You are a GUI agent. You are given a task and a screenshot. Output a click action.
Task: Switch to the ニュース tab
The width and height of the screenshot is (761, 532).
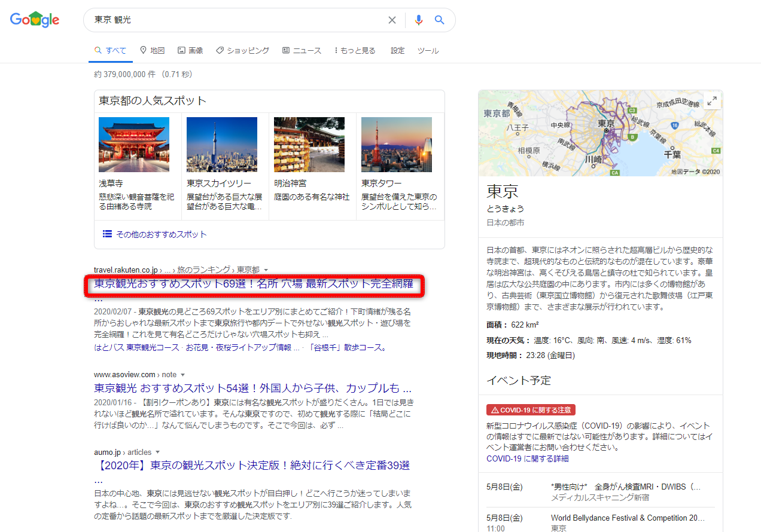coord(302,51)
